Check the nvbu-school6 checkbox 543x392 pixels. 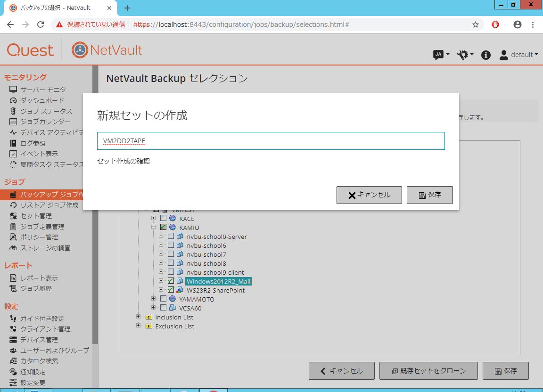pos(171,245)
